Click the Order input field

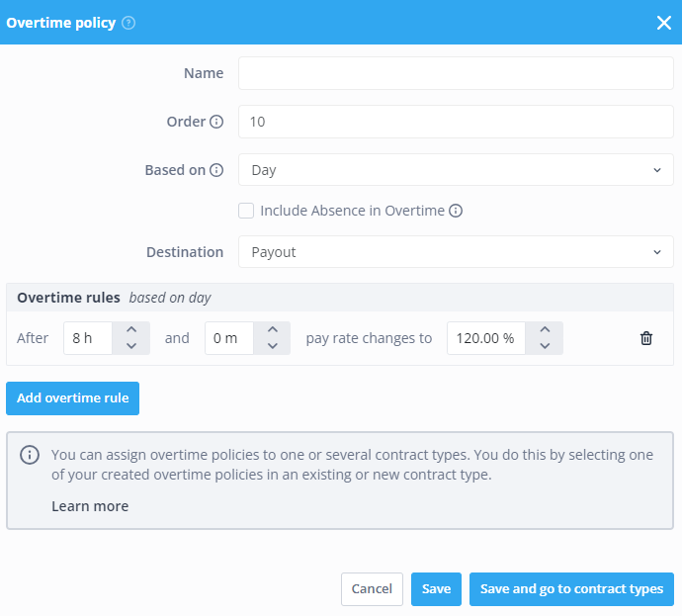tap(456, 122)
